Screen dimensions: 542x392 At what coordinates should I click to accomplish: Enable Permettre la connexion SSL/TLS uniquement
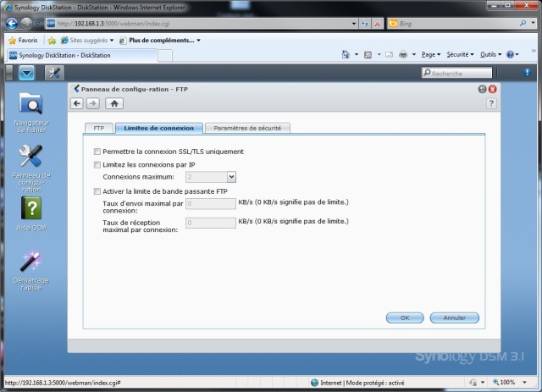click(x=97, y=152)
